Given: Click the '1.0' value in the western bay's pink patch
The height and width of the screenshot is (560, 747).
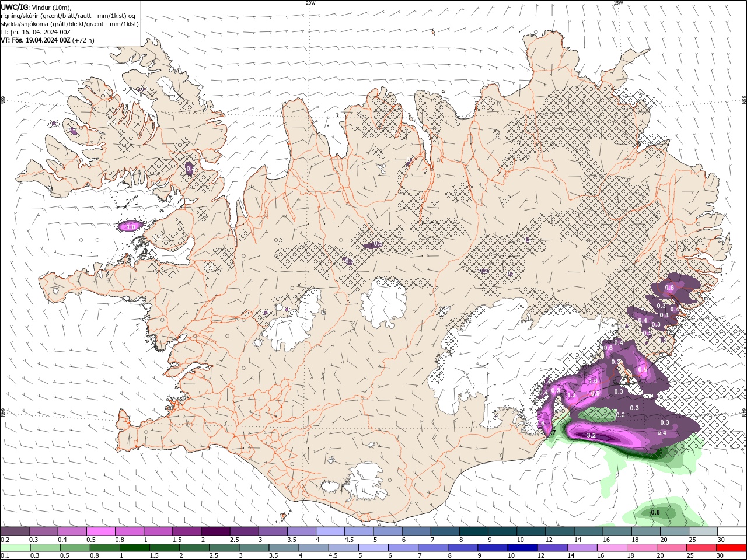Looking at the screenshot, I should (x=131, y=226).
